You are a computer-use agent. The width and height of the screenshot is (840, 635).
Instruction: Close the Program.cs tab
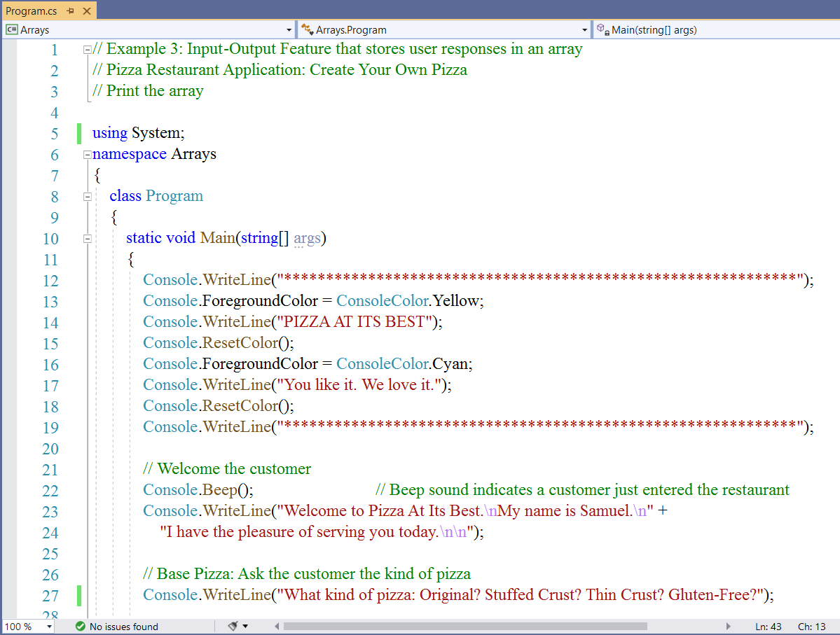pyautogui.click(x=86, y=11)
